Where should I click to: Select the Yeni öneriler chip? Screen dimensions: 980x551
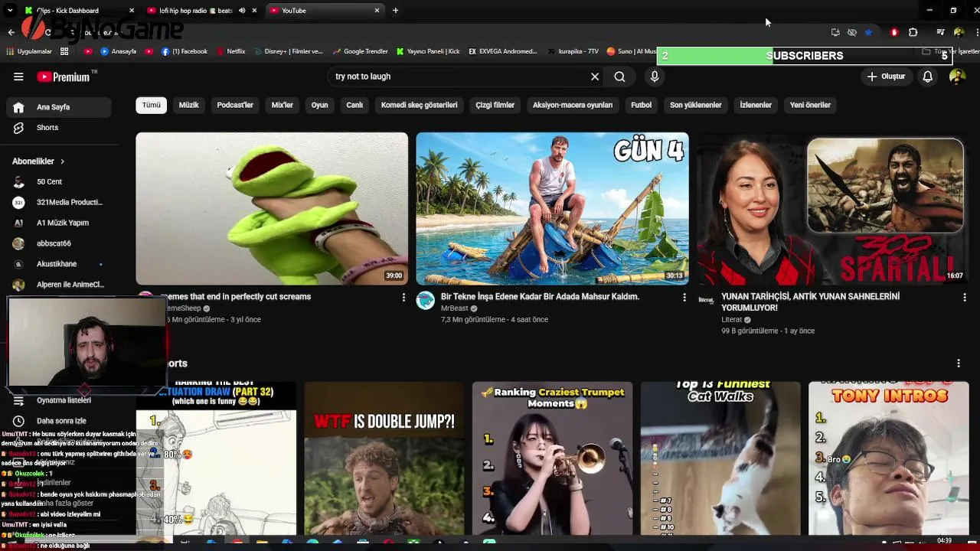click(810, 105)
